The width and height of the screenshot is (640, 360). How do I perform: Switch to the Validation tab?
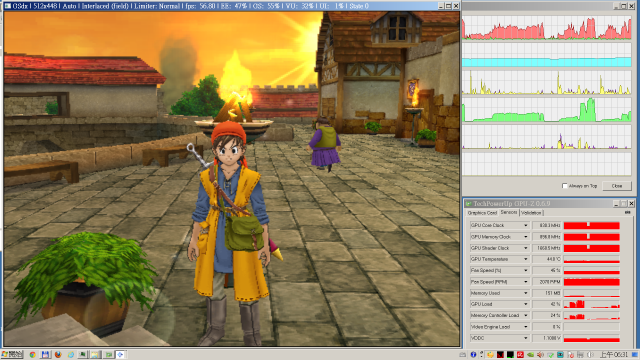[531, 213]
